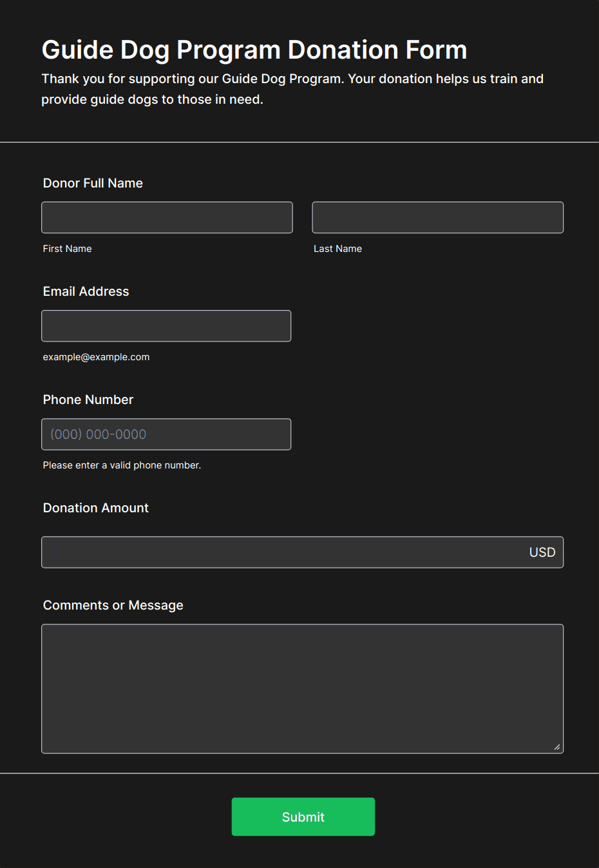Click the Donation Amount input field
The image size is (599, 868).
283,552
